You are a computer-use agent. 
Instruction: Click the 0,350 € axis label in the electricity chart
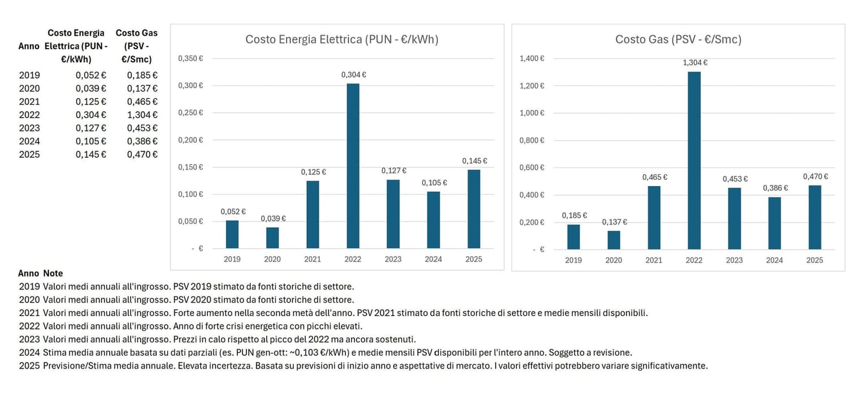click(x=190, y=58)
